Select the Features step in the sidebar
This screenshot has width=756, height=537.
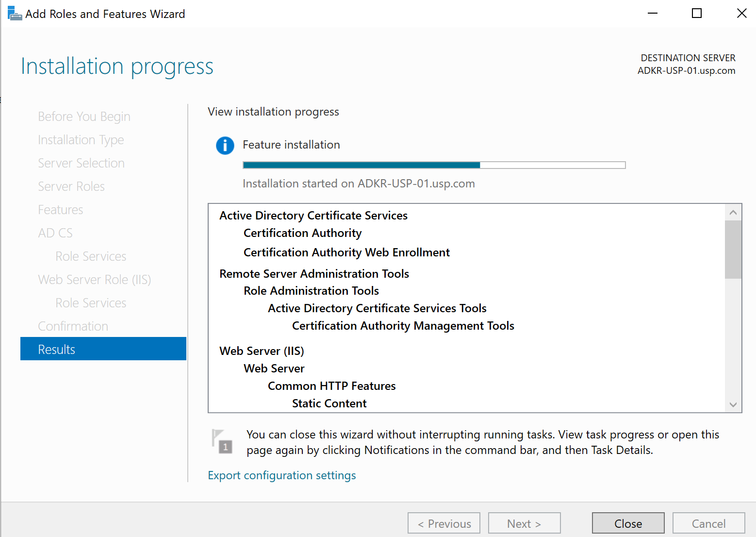point(61,210)
